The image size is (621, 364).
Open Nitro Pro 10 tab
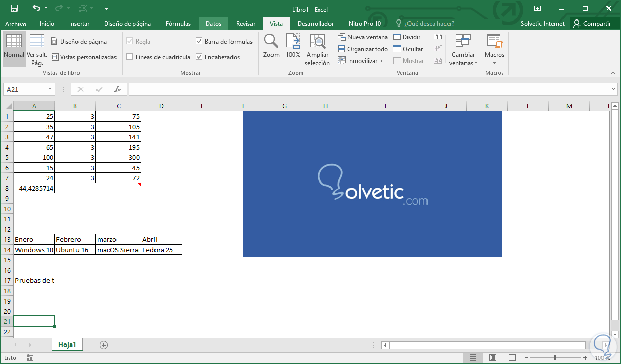pos(364,24)
